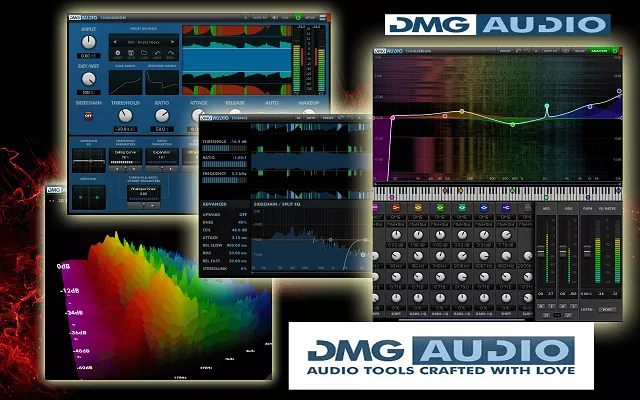Viewport: 640px width, 400px height.
Task: Click SETUP in Compassion top bar
Action: click(x=311, y=18)
